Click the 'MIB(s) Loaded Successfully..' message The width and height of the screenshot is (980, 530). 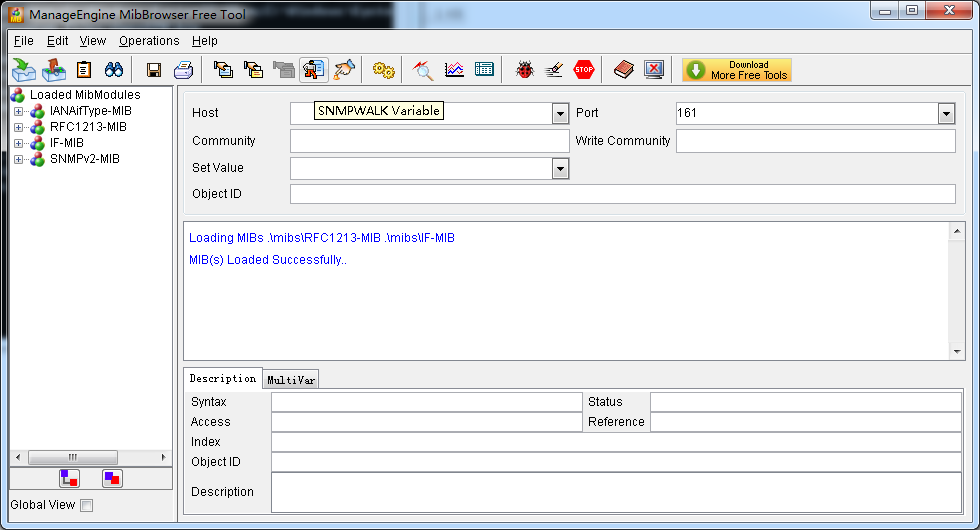pos(268,260)
